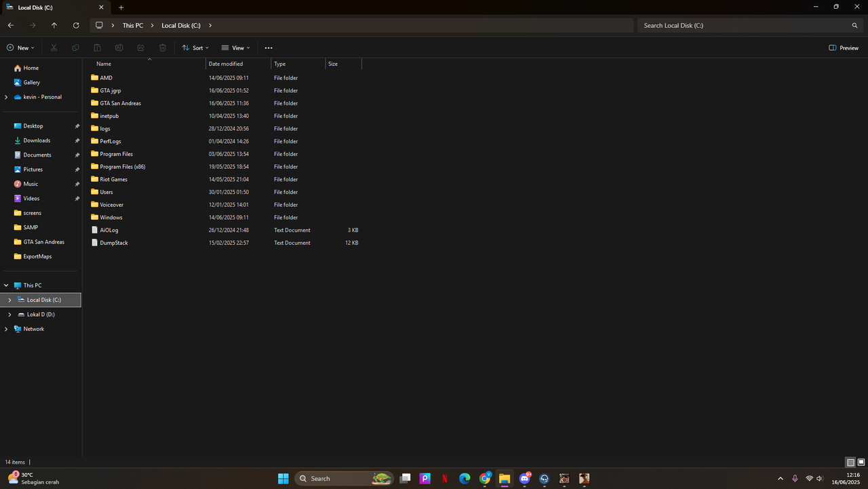Screen dimensions: 868x489
Task: Toggle the Preview pane
Action: coord(844,48)
